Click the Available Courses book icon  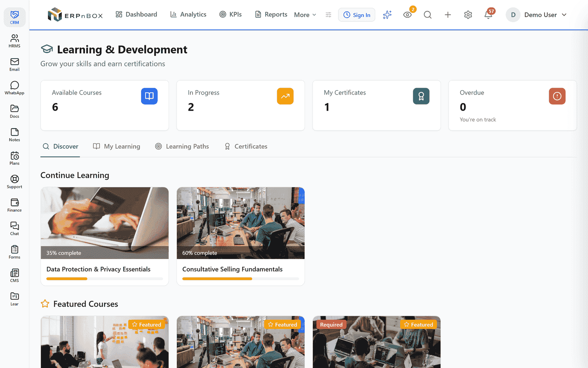[149, 96]
